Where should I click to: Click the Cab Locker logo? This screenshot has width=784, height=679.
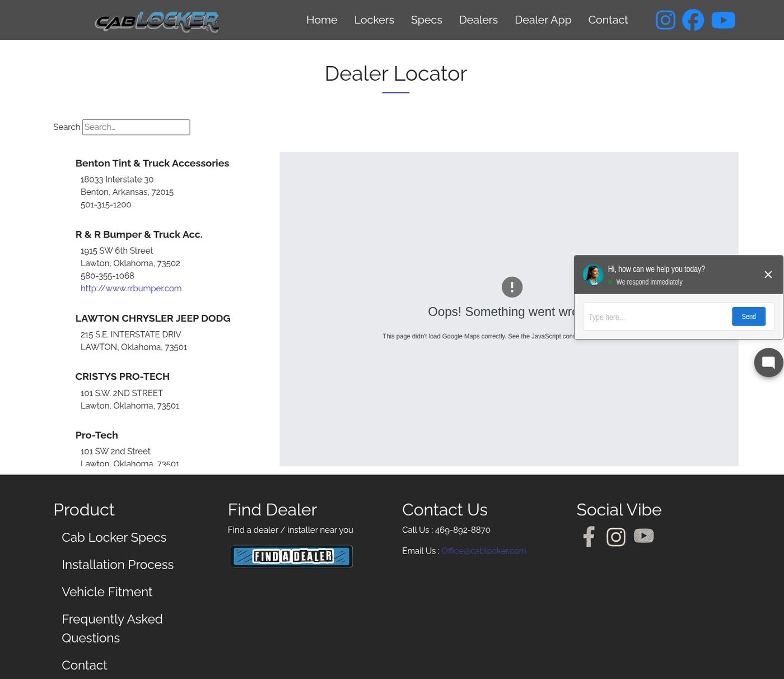point(157,21)
